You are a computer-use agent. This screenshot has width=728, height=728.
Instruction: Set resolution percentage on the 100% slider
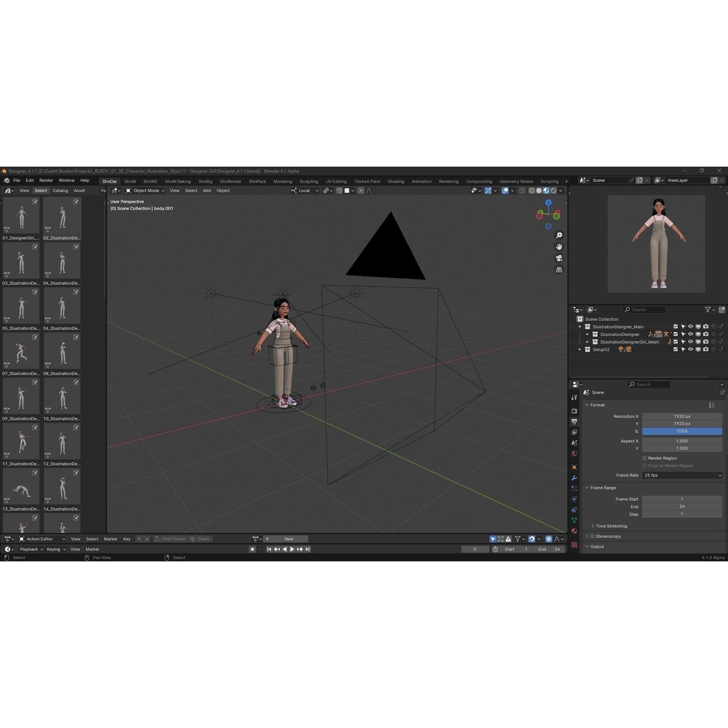click(x=682, y=431)
